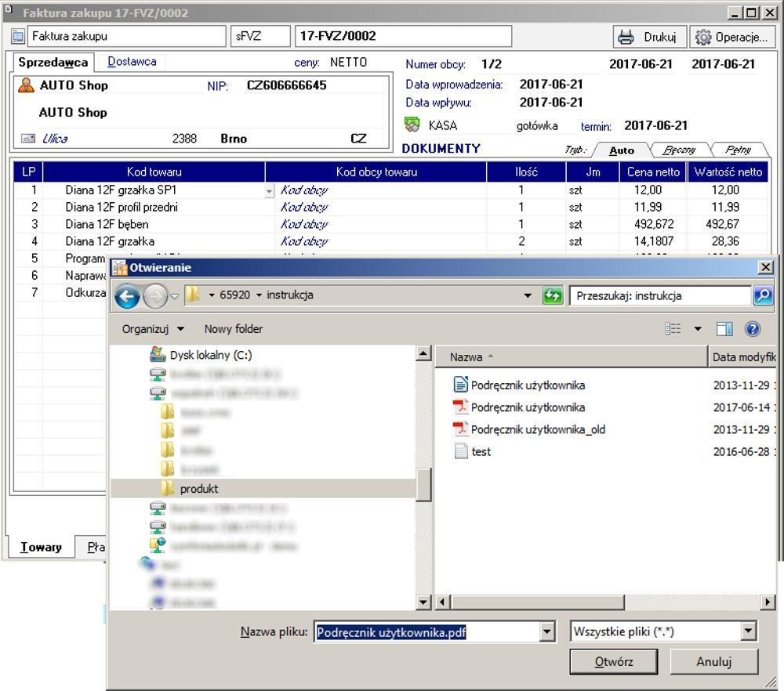Open the dropdown arrow before 65920 breadcrumb
This screenshot has height=691, width=784.
[212, 295]
